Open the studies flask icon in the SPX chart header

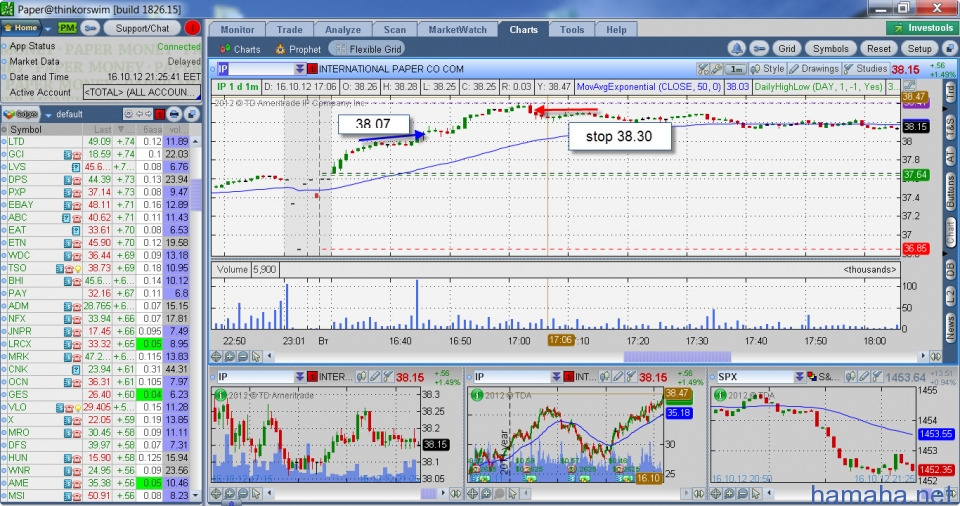coord(877,376)
